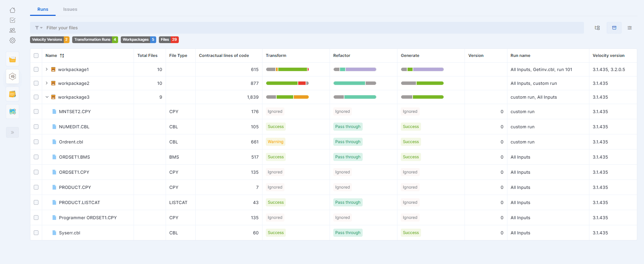644x264 pixels.
Task: Click the workpackage3 package icon
Action: [53, 97]
